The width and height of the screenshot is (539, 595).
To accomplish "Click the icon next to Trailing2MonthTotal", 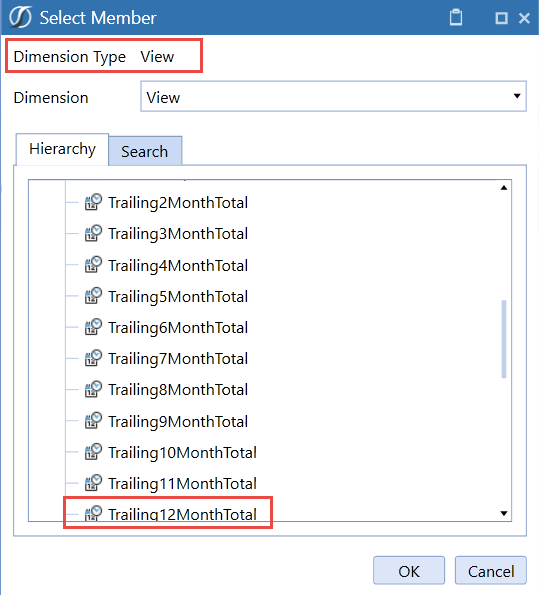I will pos(93,202).
